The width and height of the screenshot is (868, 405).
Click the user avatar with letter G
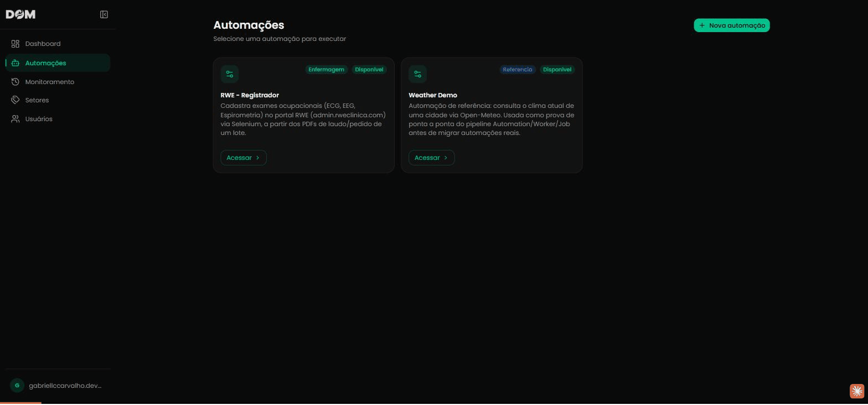pyautogui.click(x=17, y=386)
